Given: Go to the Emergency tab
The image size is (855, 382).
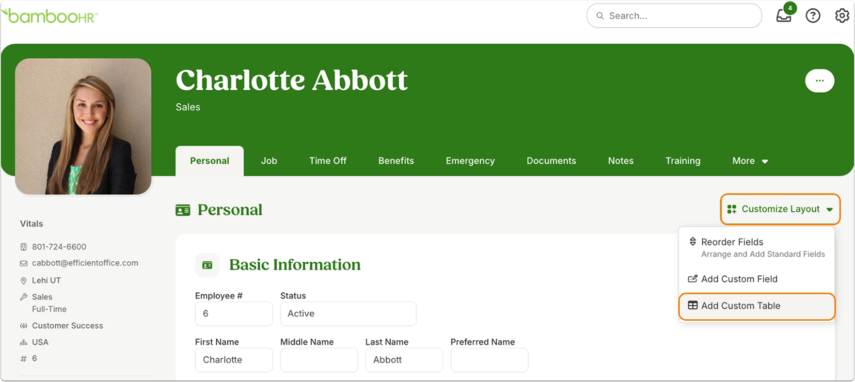Looking at the screenshot, I should [470, 161].
